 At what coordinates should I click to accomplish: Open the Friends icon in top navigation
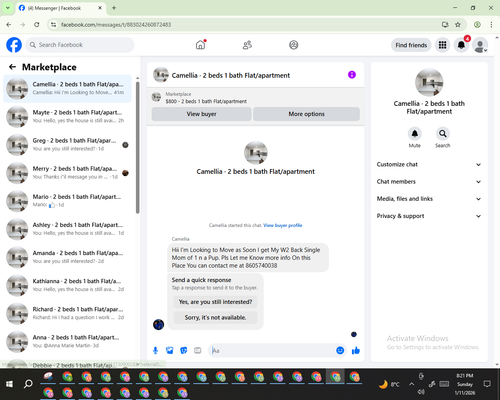[x=247, y=45]
